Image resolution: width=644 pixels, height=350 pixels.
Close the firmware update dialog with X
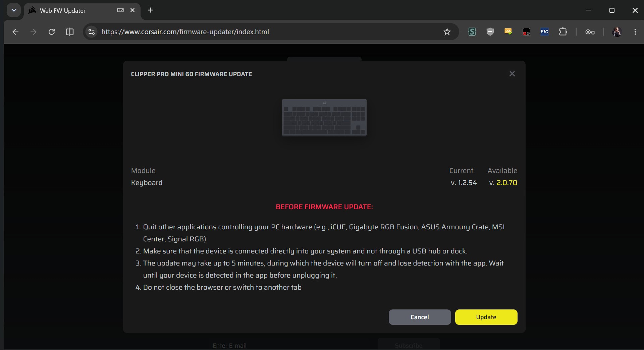click(x=512, y=74)
